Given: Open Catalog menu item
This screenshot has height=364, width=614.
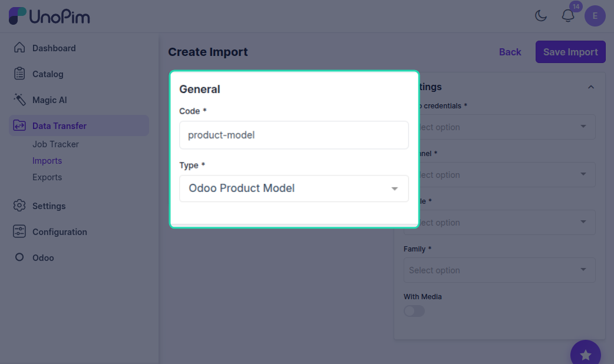Looking at the screenshot, I should click(48, 74).
